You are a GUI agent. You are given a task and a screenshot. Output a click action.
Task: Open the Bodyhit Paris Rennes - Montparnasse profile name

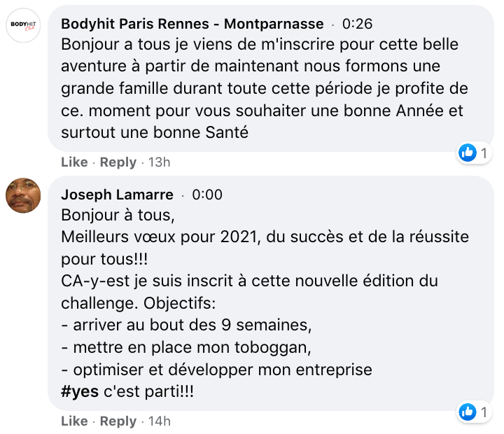point(192,24)
